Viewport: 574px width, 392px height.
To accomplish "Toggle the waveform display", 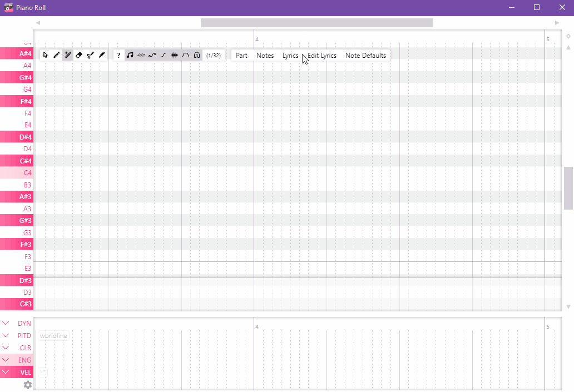I will point(175,55).
